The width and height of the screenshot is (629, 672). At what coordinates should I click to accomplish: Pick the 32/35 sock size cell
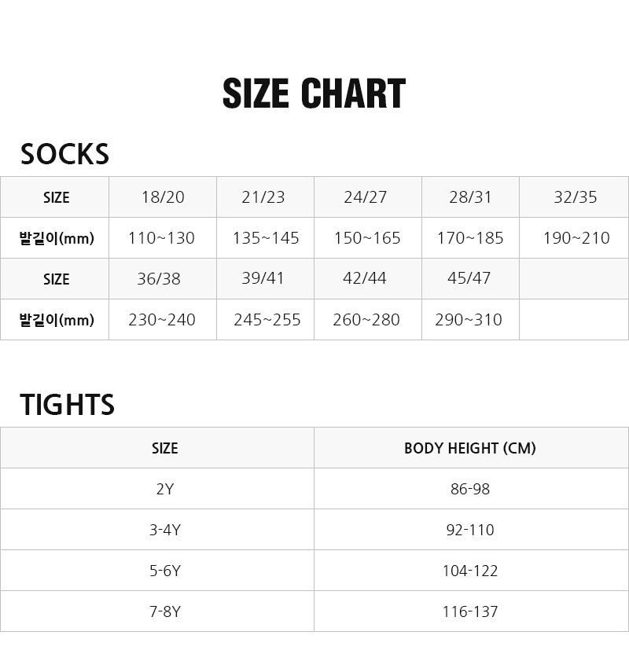[576, 197]
